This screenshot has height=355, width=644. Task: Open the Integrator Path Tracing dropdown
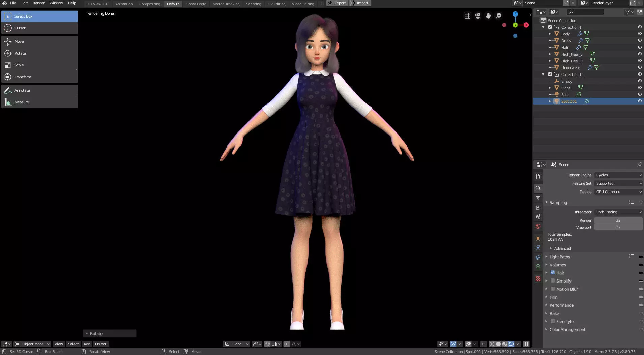point(618,212)
